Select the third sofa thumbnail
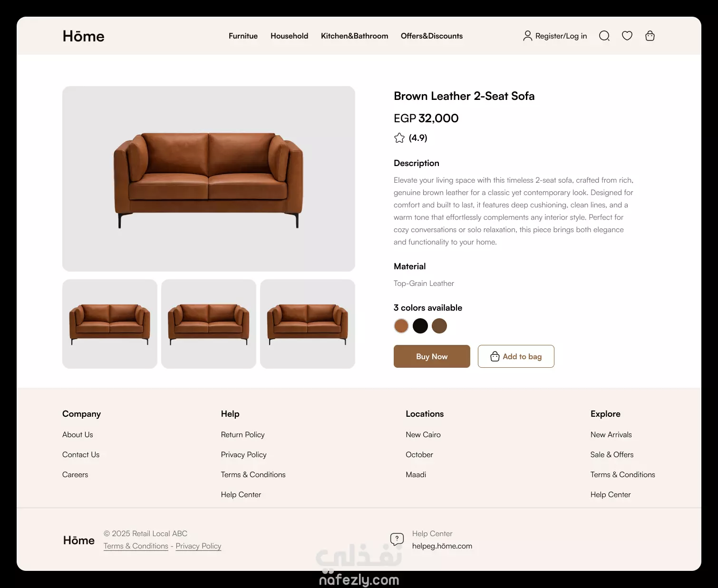Viewport: 718px width, 588px height. coord(308,324)
